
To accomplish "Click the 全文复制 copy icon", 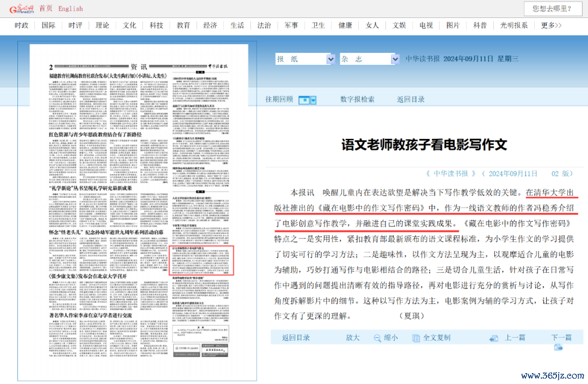I will click(x=416, y=338).
